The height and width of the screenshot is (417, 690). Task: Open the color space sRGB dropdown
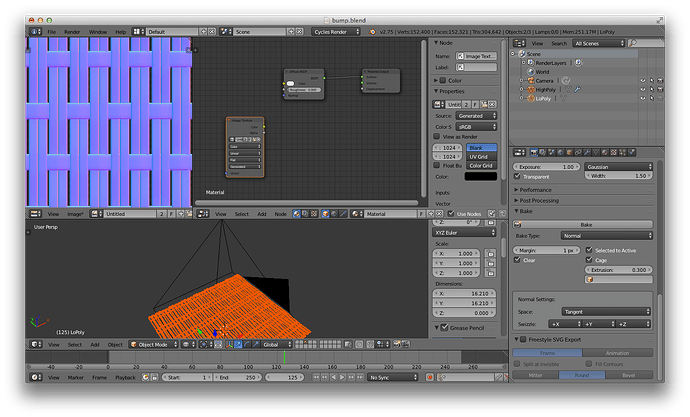point(476,127)
